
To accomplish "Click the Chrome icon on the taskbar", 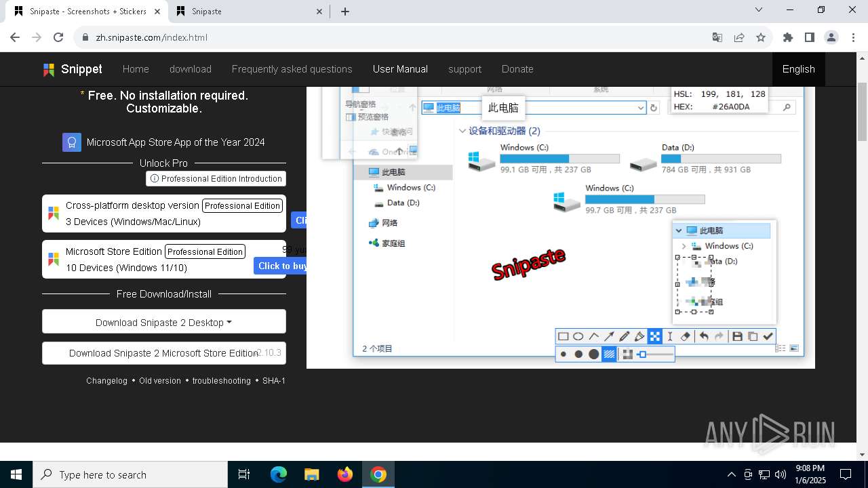I will tap(378, 474).
